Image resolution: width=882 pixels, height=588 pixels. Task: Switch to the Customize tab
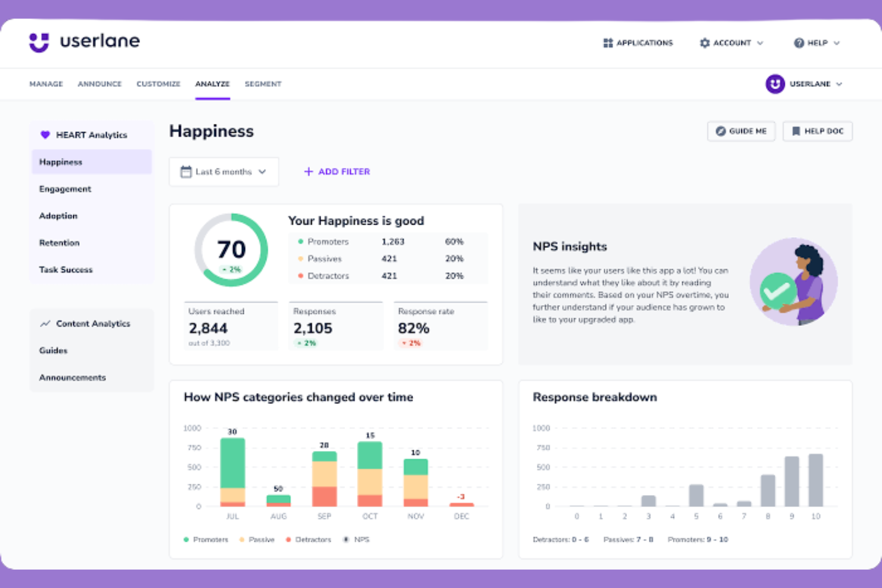pyautogui.click(x=159, y=84)
